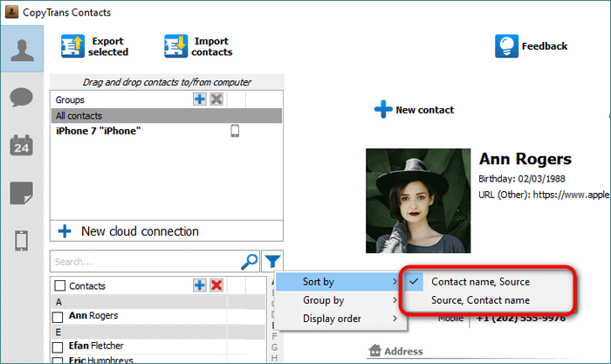Screen dimensions: 611x364
Task: Check the Efan Fletcher checkbox
Action: click(58, 347)
